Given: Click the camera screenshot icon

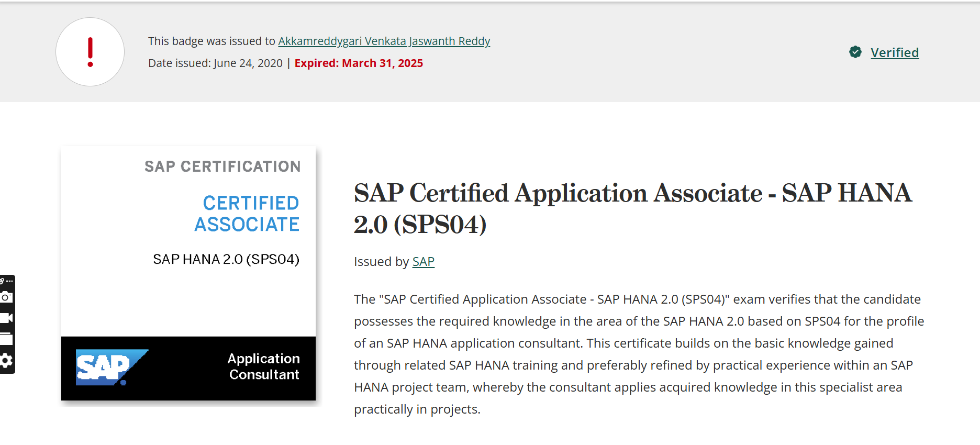Looking at the screenshot, I should (6, 297).
